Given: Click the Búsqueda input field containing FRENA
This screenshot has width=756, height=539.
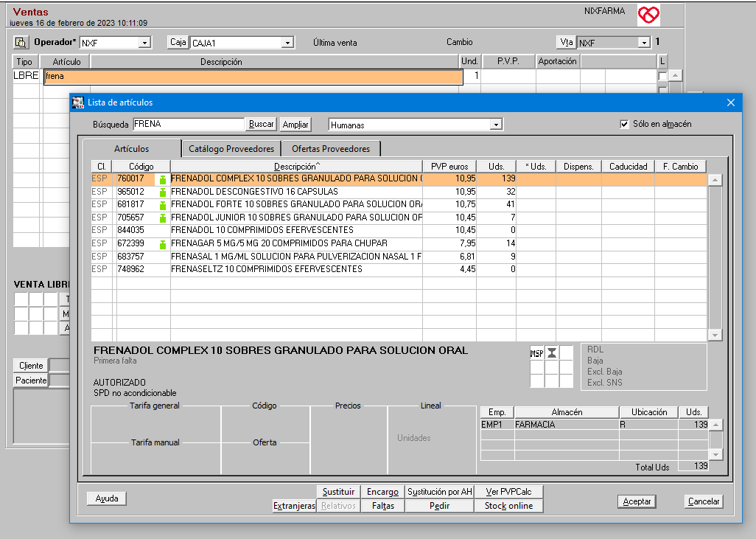Looking at the screenshot, I should pos(189,124).
